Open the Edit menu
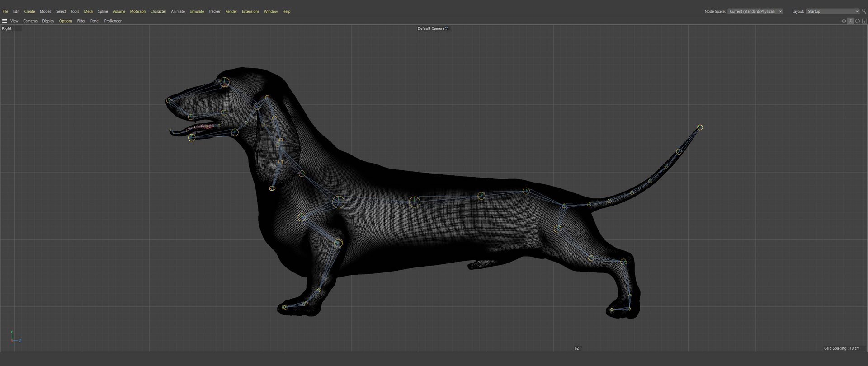The width and height of the screenshot is (868, 366). point(16,11)
